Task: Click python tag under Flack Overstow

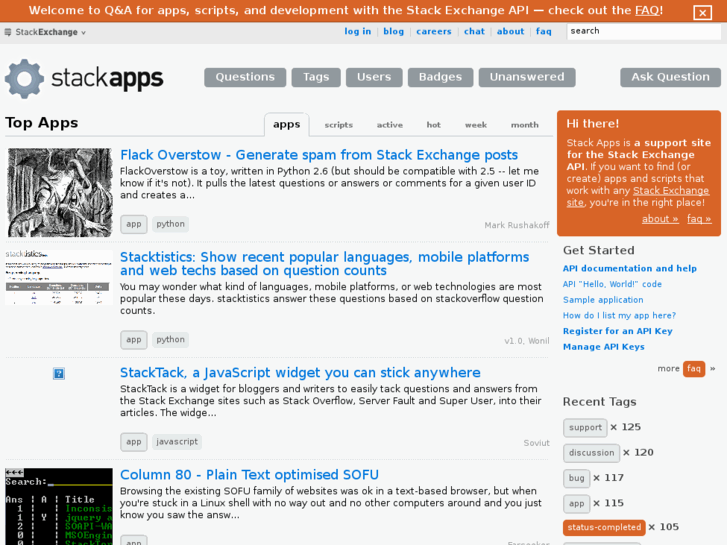Action: click(x=170, y=224)
